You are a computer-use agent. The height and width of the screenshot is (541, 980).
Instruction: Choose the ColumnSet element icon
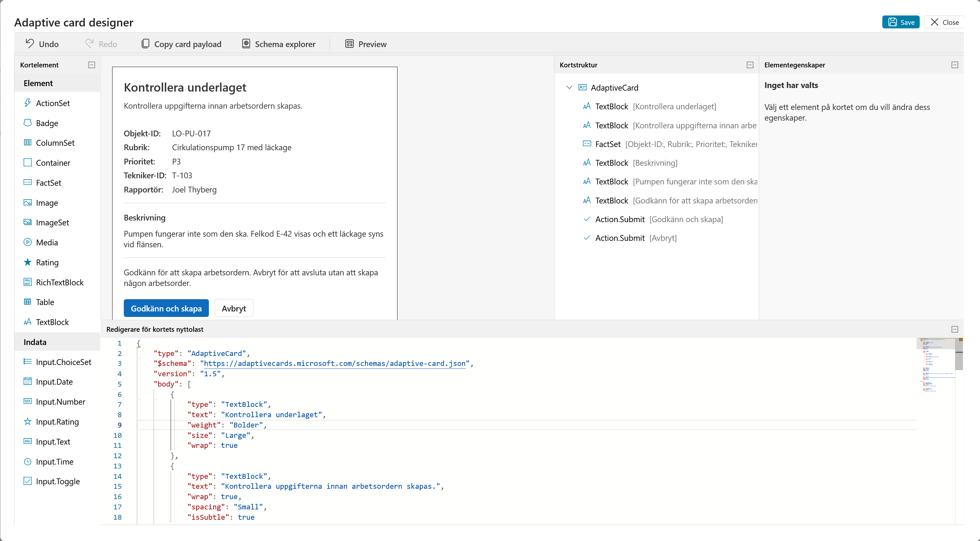tap(27, 143)
